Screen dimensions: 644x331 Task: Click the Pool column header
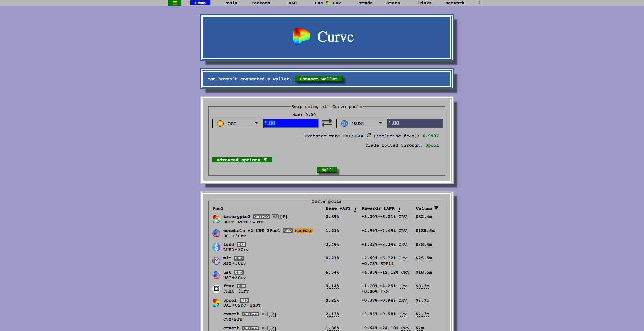[x=218, y=209]
